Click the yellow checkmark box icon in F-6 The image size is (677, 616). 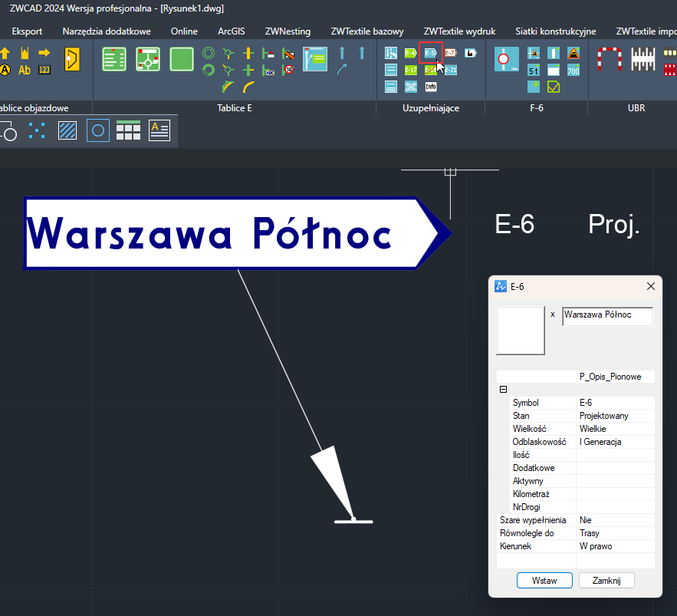554,87
